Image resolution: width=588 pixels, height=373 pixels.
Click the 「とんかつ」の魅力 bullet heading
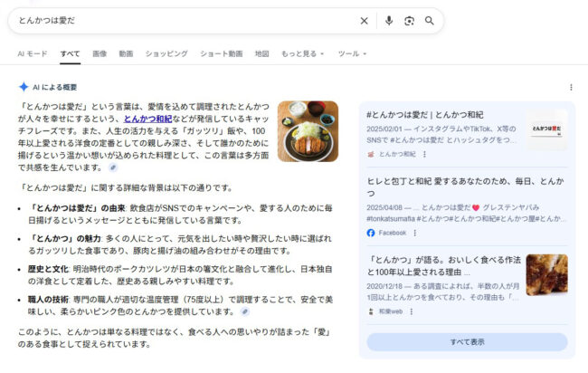tap(64, 239)
